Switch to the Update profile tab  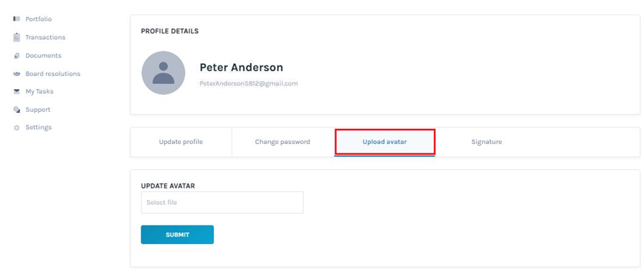click(180, 142)
